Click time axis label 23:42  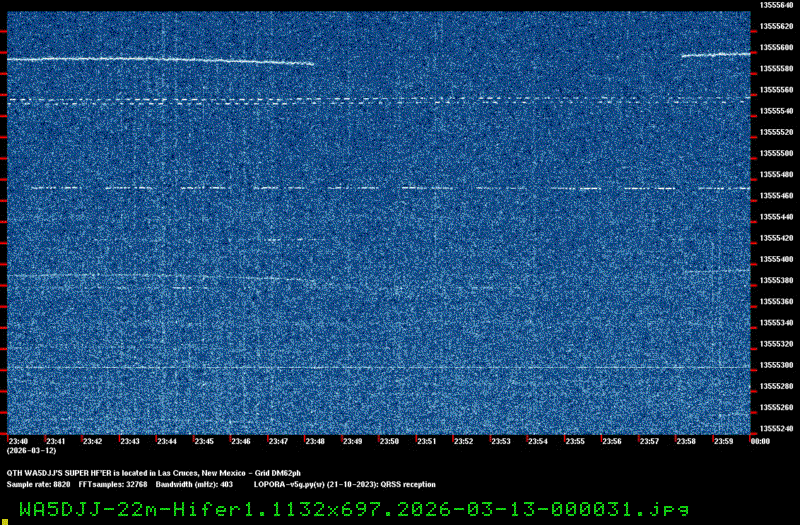[92, 441]
